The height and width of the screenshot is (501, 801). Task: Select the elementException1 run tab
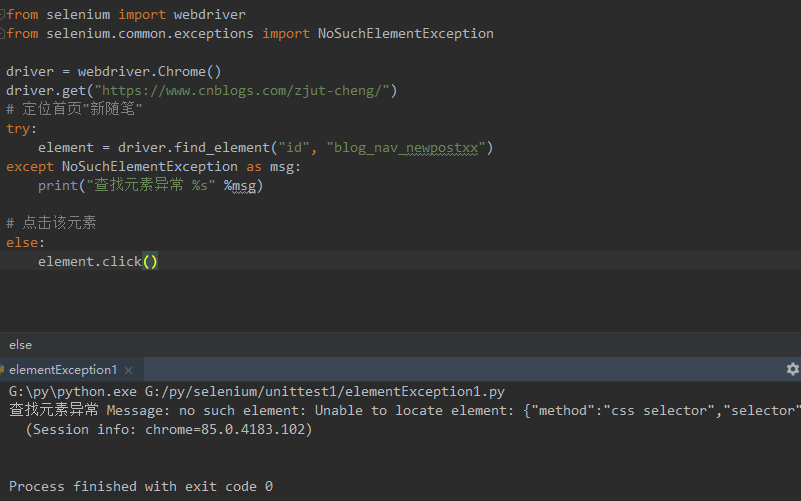(63, 370)
